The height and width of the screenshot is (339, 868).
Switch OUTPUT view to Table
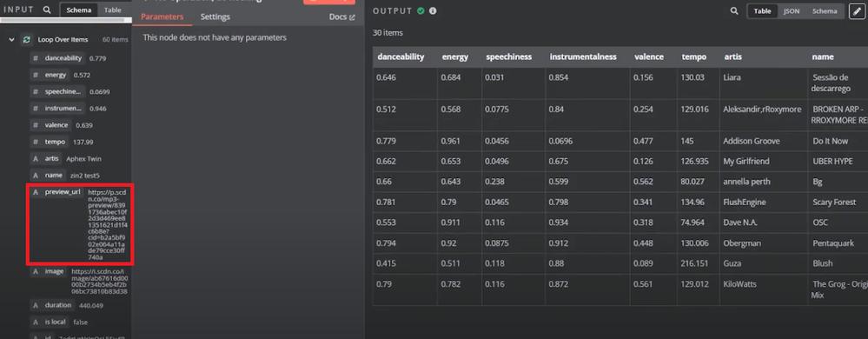[762, 11]
